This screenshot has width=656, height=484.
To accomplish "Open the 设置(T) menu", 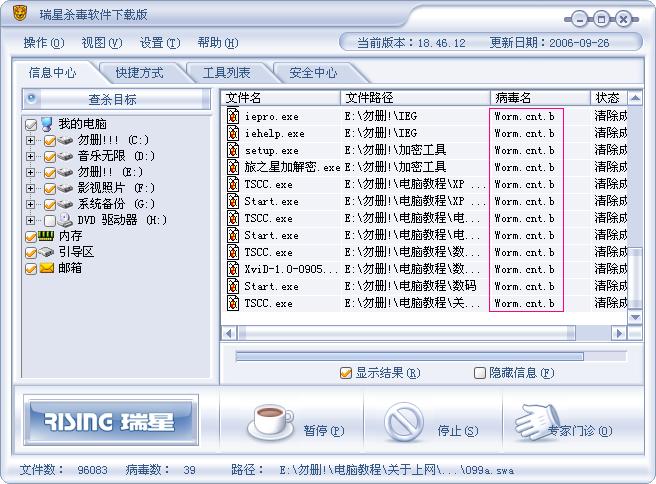I will (x=160, y=42).
